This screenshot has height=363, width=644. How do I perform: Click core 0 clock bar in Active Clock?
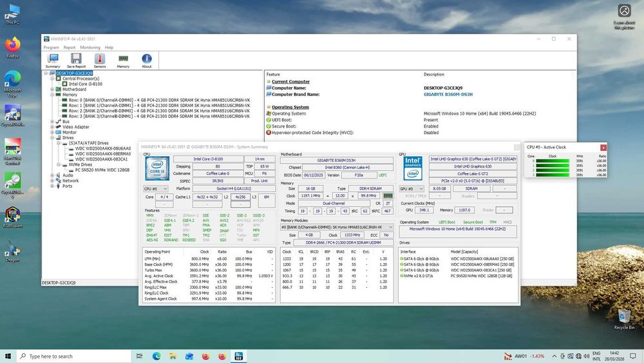(x=553, y=161)
